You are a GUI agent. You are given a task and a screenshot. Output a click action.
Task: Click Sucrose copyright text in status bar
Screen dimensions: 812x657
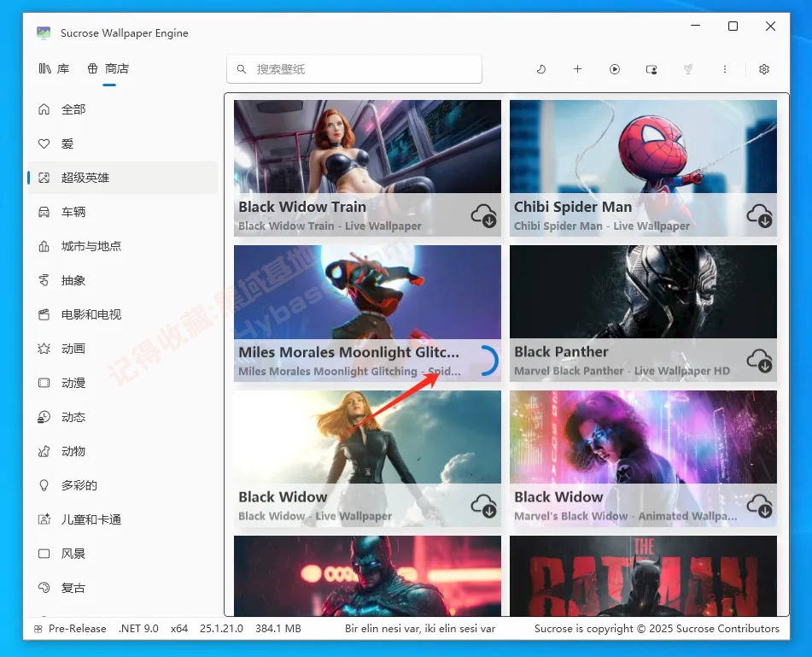click(657, 629)
